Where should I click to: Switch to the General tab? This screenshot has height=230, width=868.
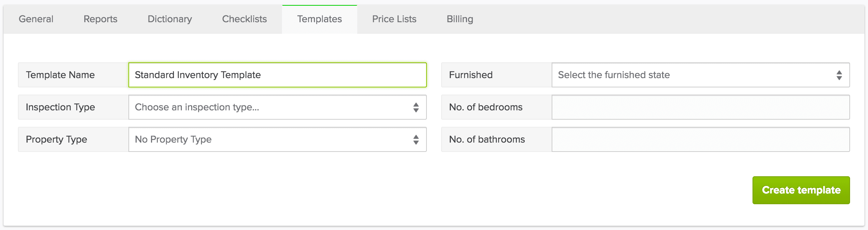(36, 19)
